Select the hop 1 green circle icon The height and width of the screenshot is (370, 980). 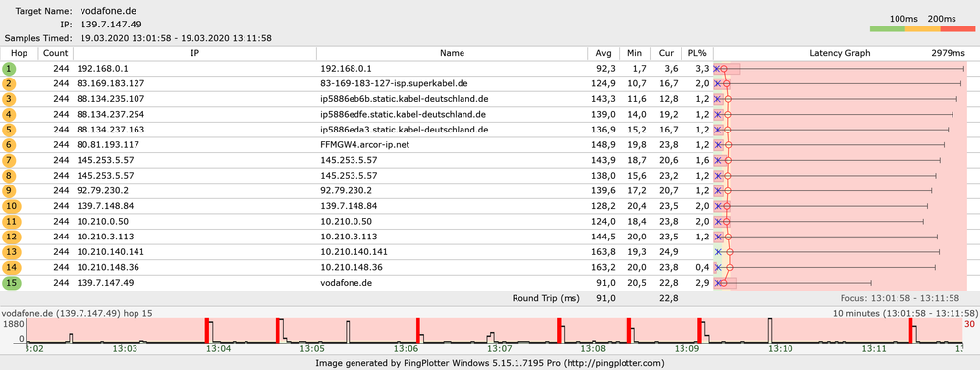pos(10,69)
